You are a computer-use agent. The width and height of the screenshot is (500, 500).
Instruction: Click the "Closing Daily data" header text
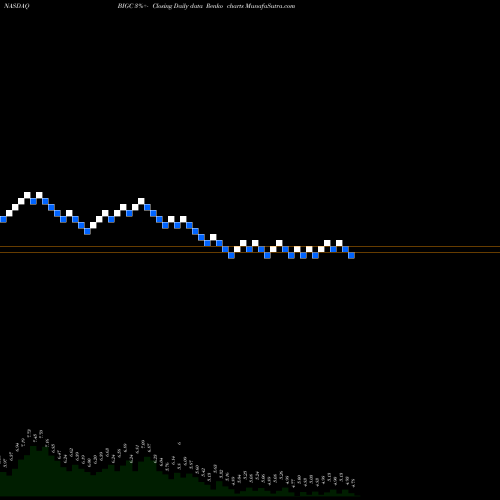pyautogui.click(x=178, y=6)
